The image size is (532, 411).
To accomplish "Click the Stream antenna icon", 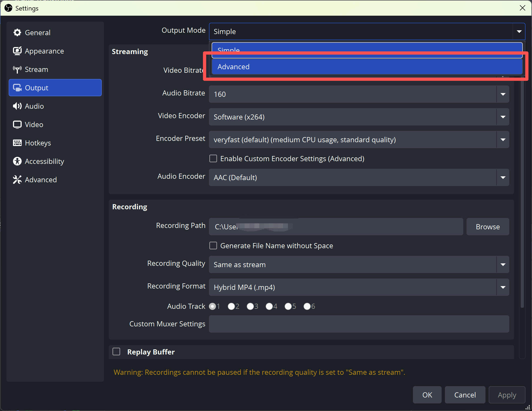I will (x=17, y=69).
